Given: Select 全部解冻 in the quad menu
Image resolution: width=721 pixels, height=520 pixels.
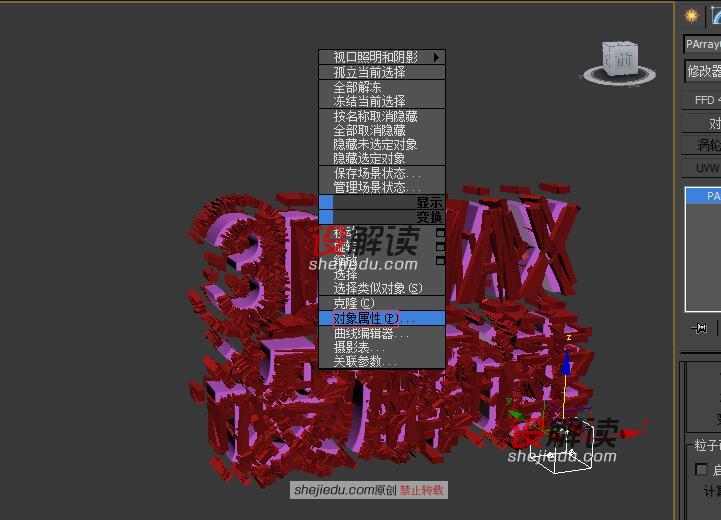Looking at the screenshot, I should [x=382, y=87].
